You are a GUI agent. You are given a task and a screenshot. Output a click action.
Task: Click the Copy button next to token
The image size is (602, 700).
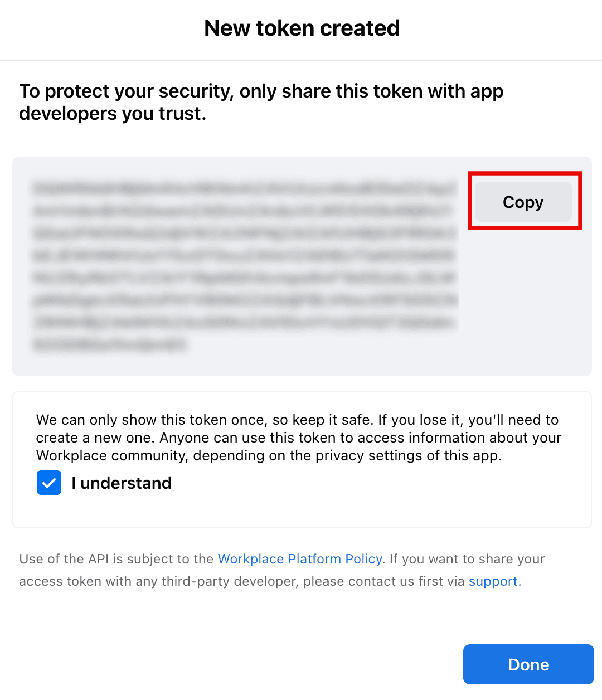tap(523, 202)
